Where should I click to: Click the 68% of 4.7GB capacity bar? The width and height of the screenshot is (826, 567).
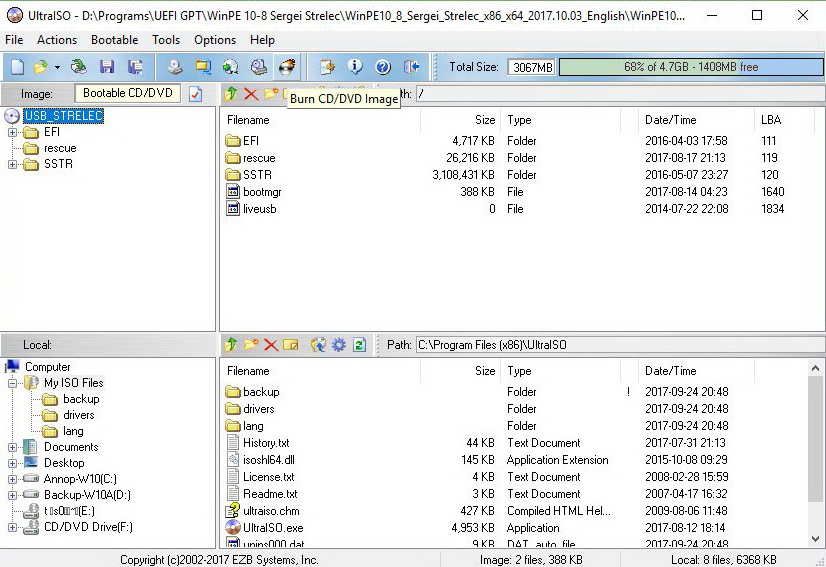(x=691, y=67)
